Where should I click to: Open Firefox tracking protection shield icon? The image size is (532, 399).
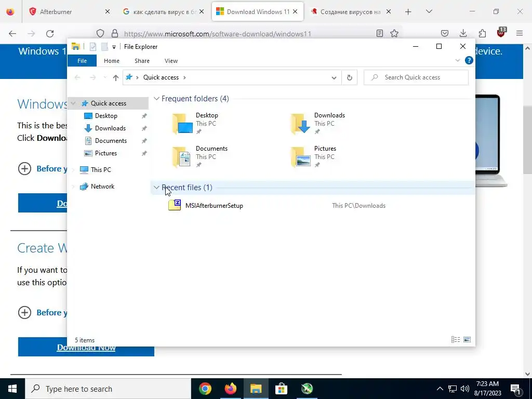(x=100, y=33)
